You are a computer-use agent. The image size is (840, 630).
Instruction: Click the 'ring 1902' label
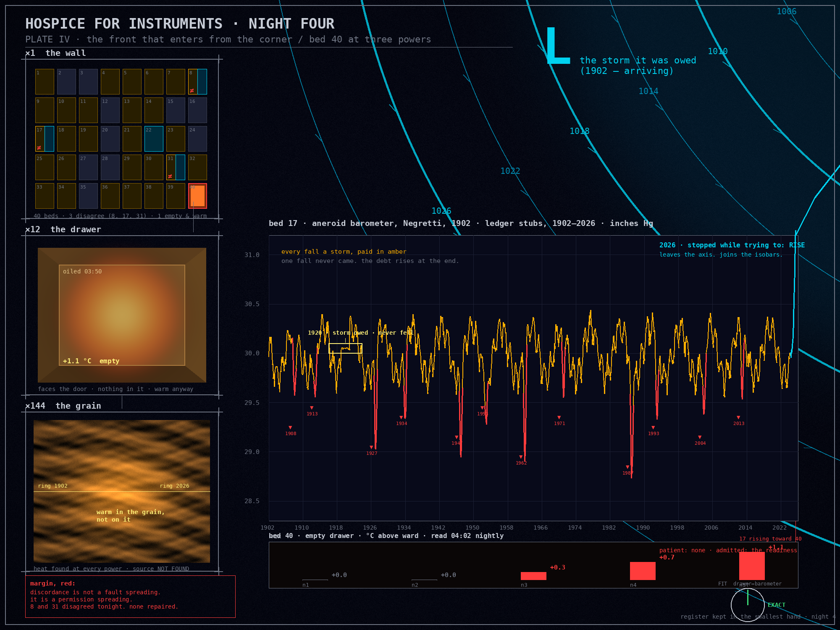(52, 486)
